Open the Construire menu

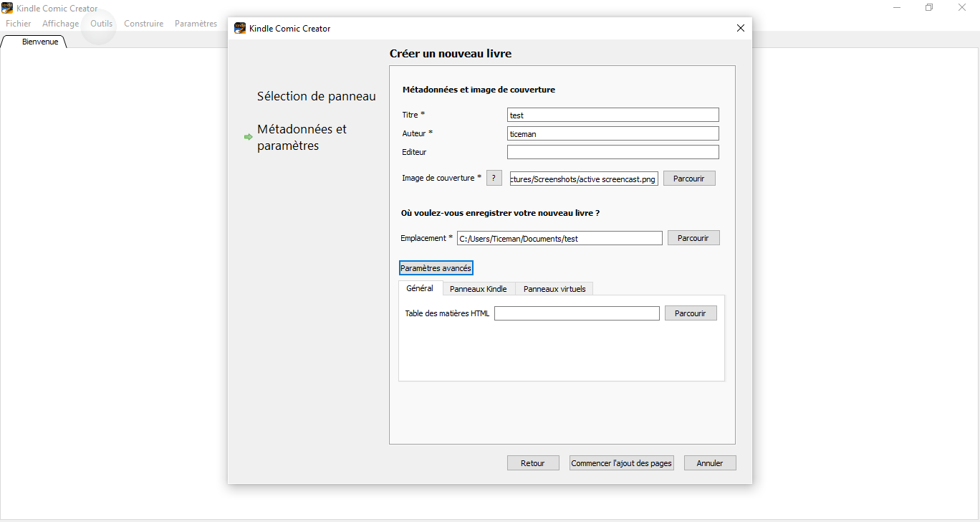143,24
